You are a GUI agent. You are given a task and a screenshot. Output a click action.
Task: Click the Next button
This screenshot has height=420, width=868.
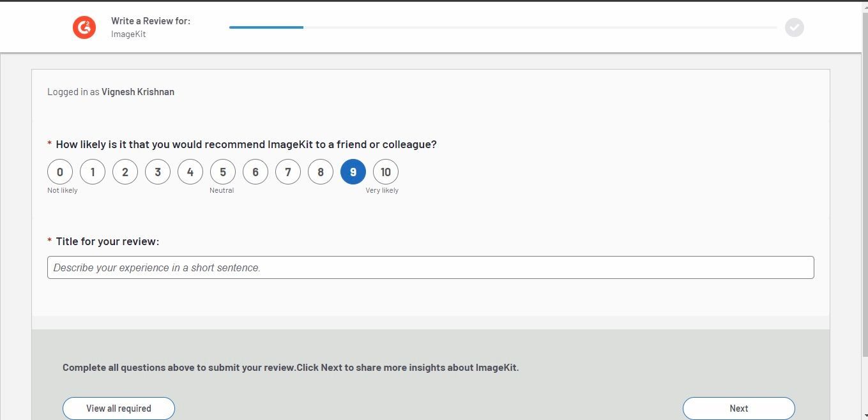click(x=739, y=409)
